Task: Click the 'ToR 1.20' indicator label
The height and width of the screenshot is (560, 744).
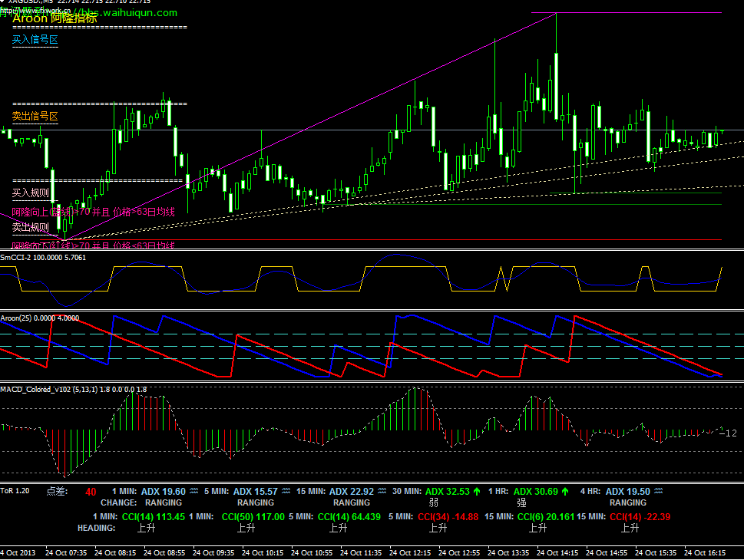Action: point(15,491)
